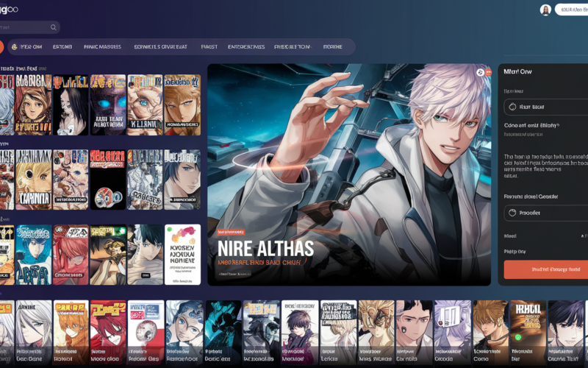
Task: Click the circle icon inside the lower sidebar field
Action: pos(512,212)
